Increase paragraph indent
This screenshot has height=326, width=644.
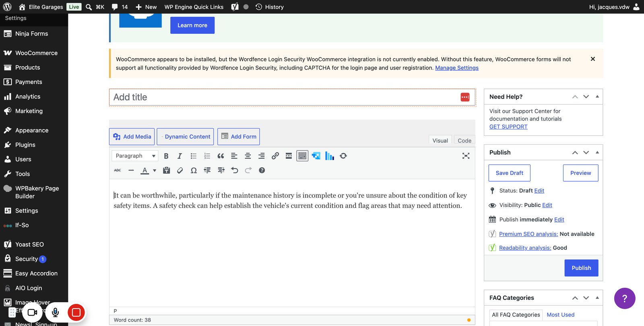(x=221, y=170)
